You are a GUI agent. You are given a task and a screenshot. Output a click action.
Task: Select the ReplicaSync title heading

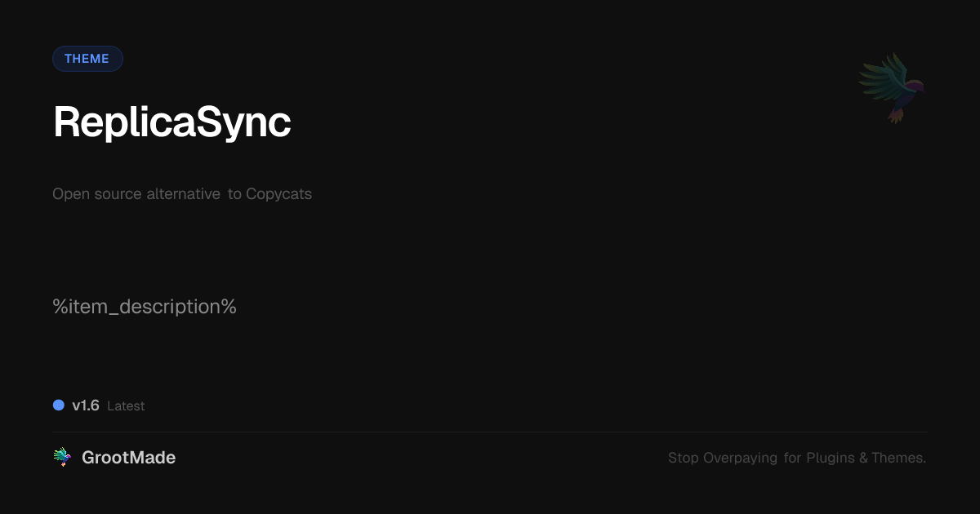pyautogui.click(x=171, y=122)
